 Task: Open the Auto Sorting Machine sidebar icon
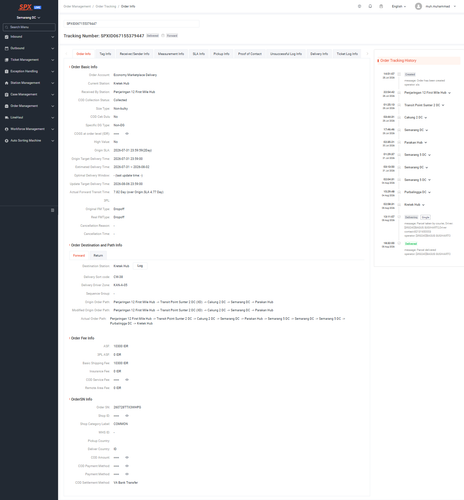click(x=7, y=141)
